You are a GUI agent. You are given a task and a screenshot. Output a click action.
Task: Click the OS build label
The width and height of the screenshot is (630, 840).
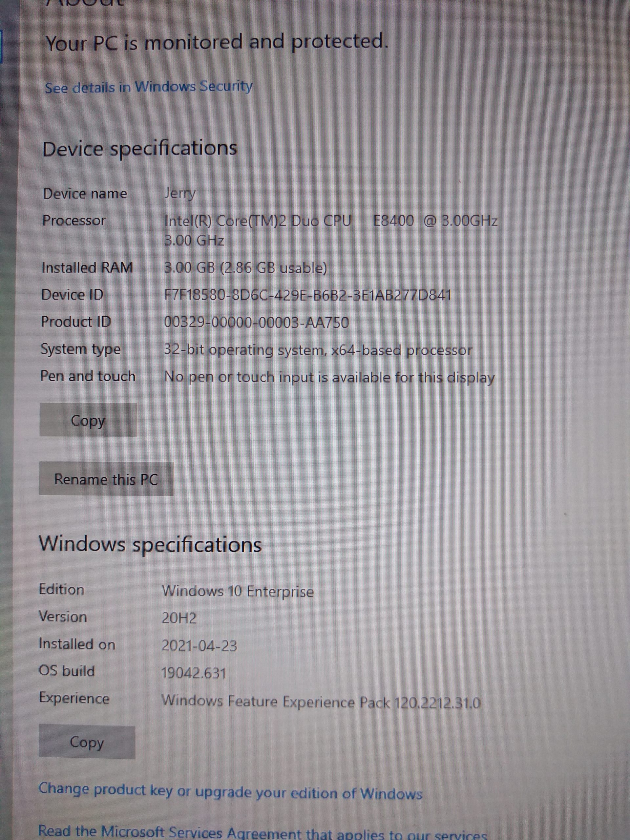tap(67, 671)
